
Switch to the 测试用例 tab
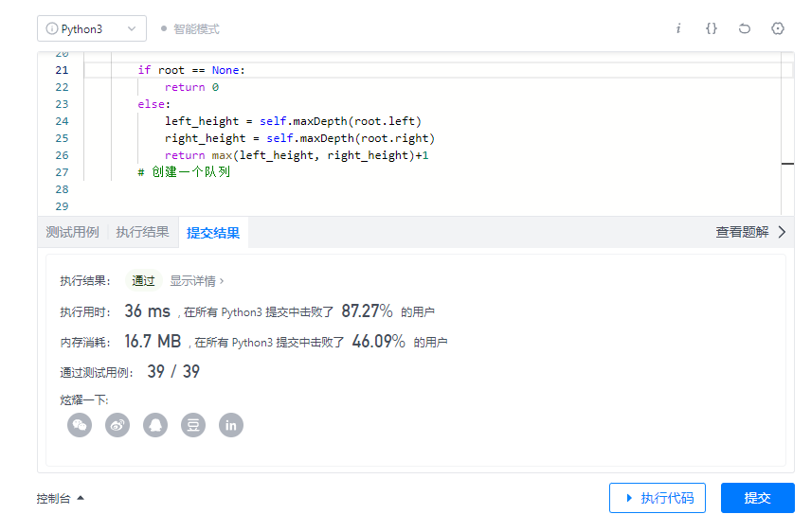(x=72, y=232)
